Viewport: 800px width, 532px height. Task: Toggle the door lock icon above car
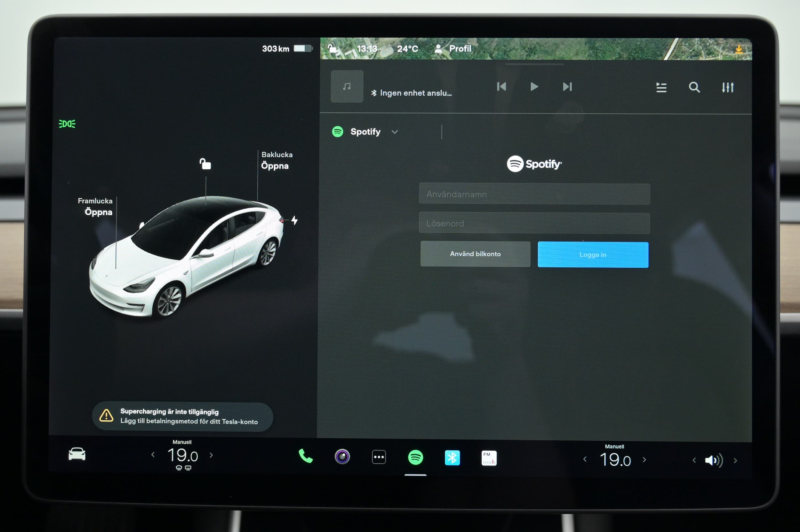(205, 164)
